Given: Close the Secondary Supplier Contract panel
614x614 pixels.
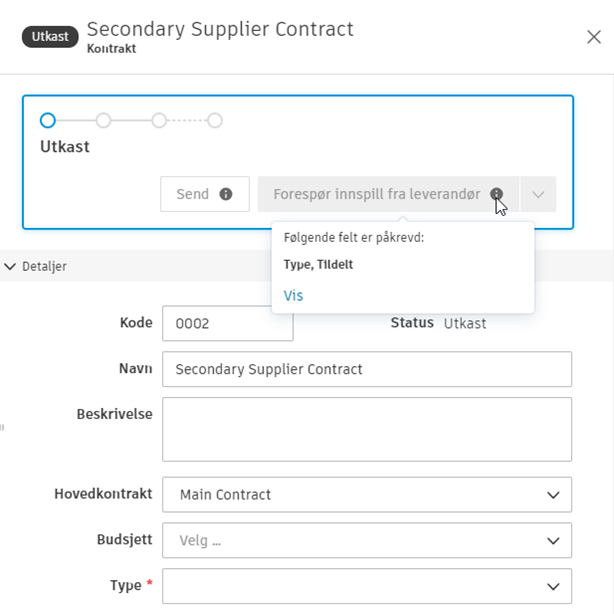Looking at the screenshot, I should point(593,37).
